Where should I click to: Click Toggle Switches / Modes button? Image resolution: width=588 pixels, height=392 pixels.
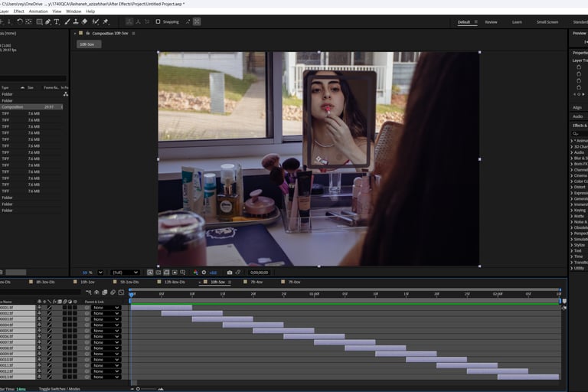coord(59,389)
